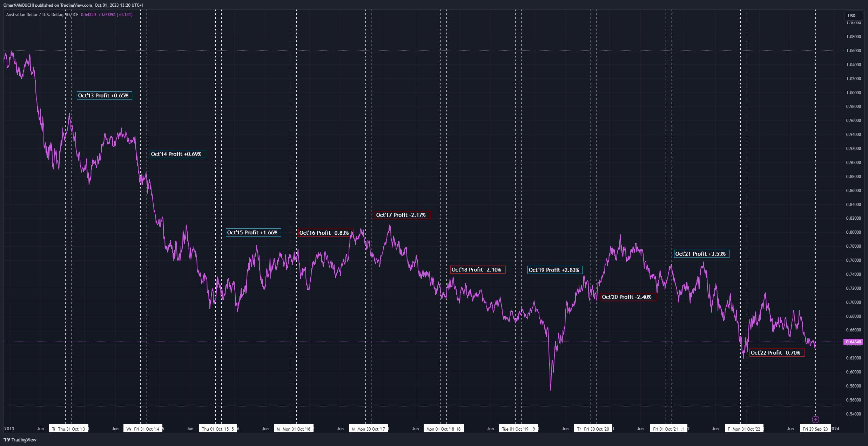Select the Oct'13 Profit +0.65% annotation
The image size is (868, 446).
[x=105, y=96]
